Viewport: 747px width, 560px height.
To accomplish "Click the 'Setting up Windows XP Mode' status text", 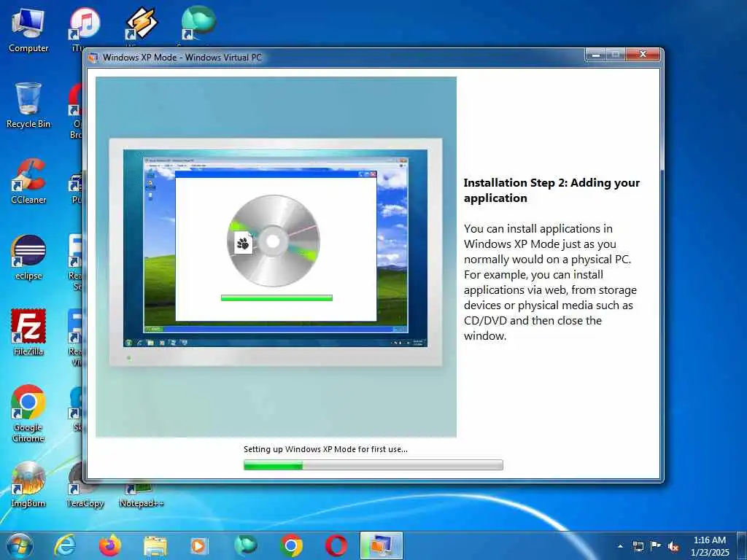I will [325, 449].
